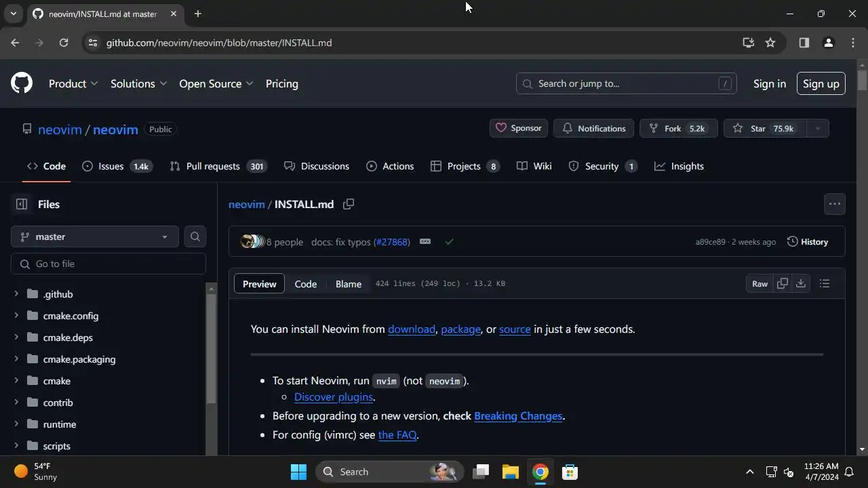Focus the Search or jump to box
868x488 pixels.
[x=627, y=83]
